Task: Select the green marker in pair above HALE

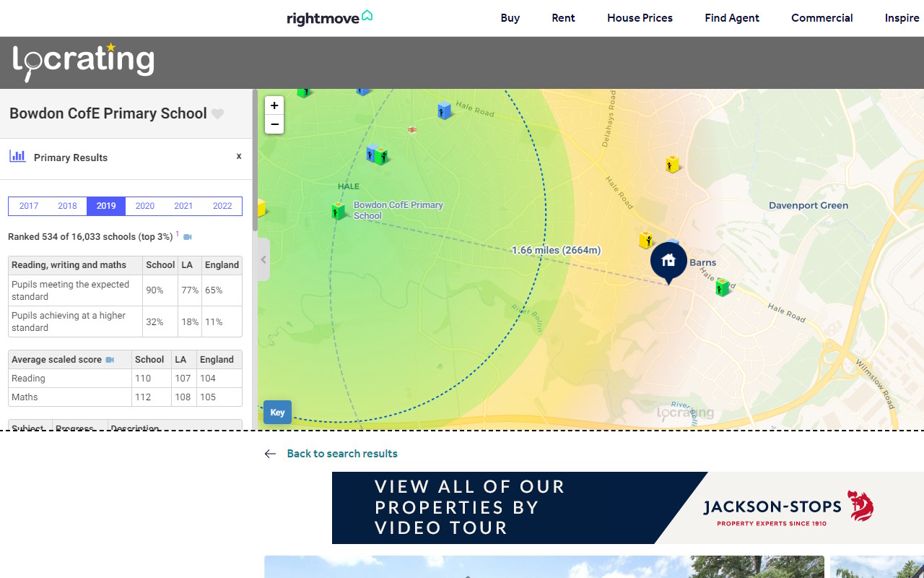Action: click(x=380, y=155)
